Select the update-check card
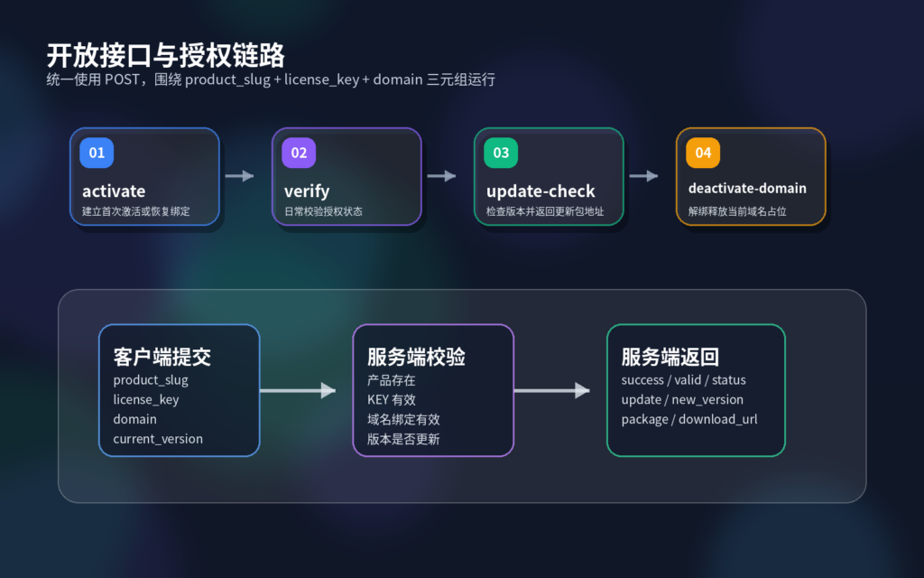This screenshot has height=578, width=924. [x=549, y=176]
